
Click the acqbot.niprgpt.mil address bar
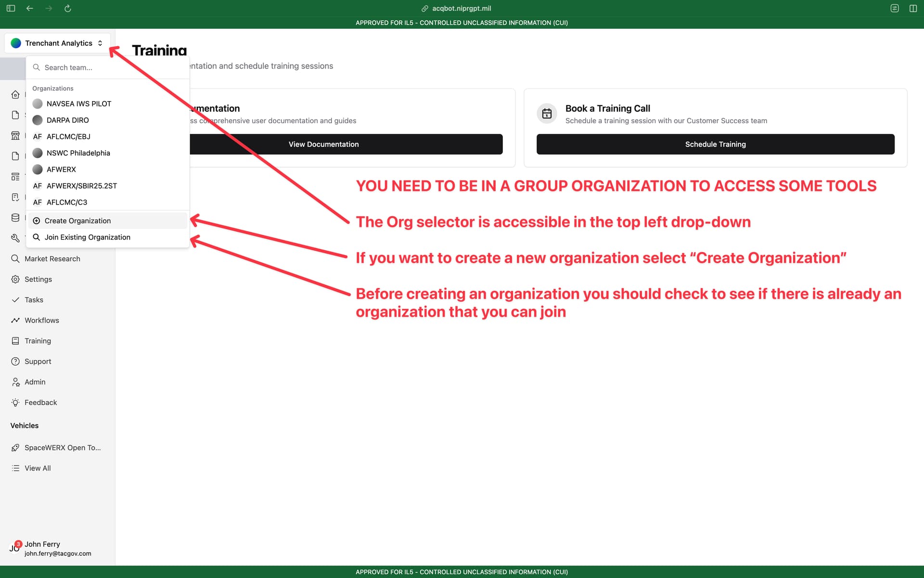pos(457,8)
